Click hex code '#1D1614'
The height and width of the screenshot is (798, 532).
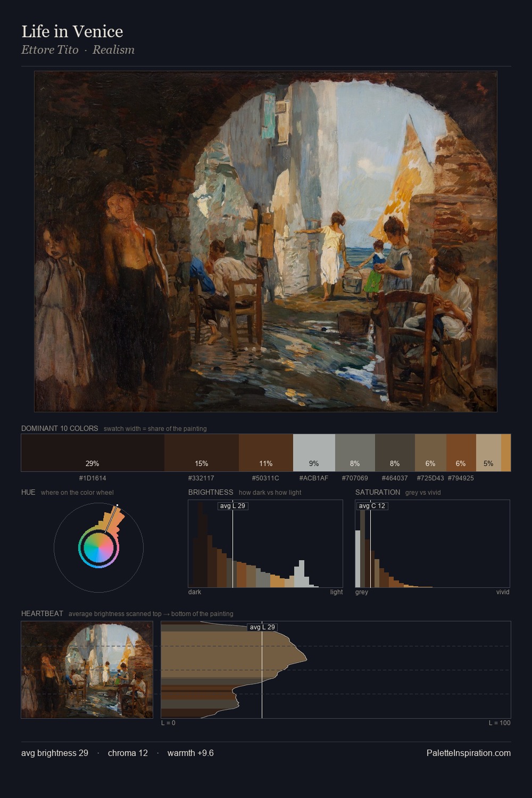(93, 478)
